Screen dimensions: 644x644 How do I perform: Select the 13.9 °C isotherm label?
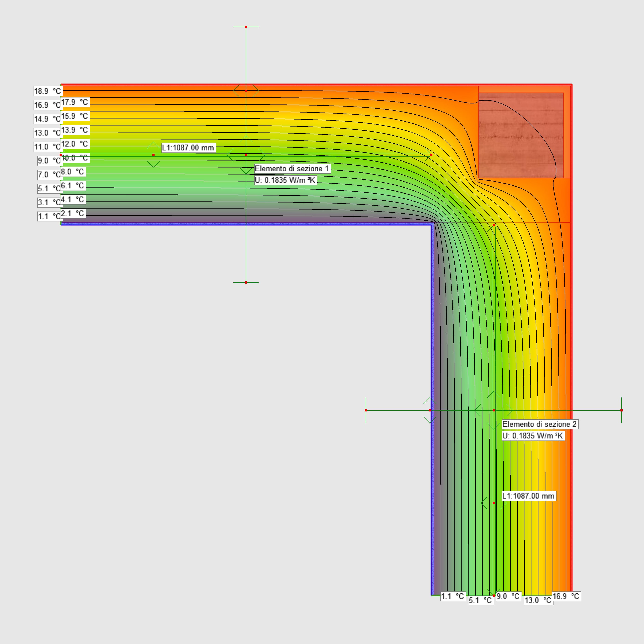pyautogui.click(x=75, y=130)
